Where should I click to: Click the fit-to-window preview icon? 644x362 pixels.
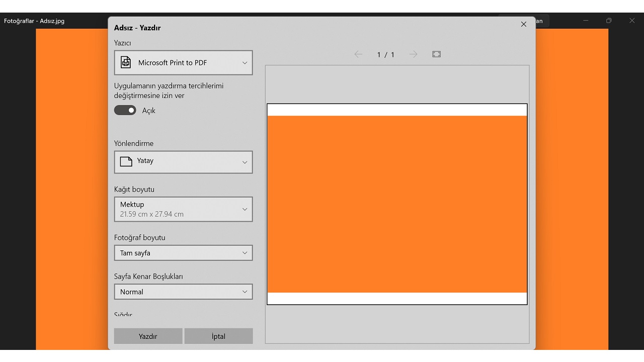436,54
